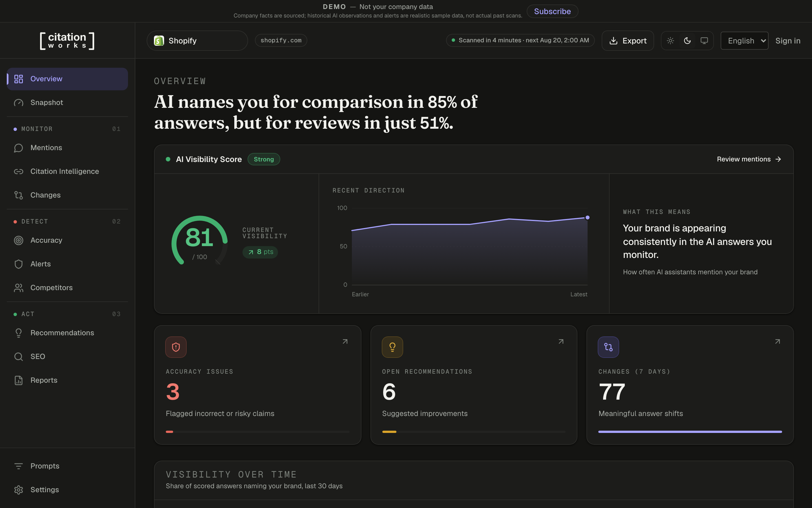Click the DETECT section header
Viewport: 812px width, 508px height.
[35, 222]
